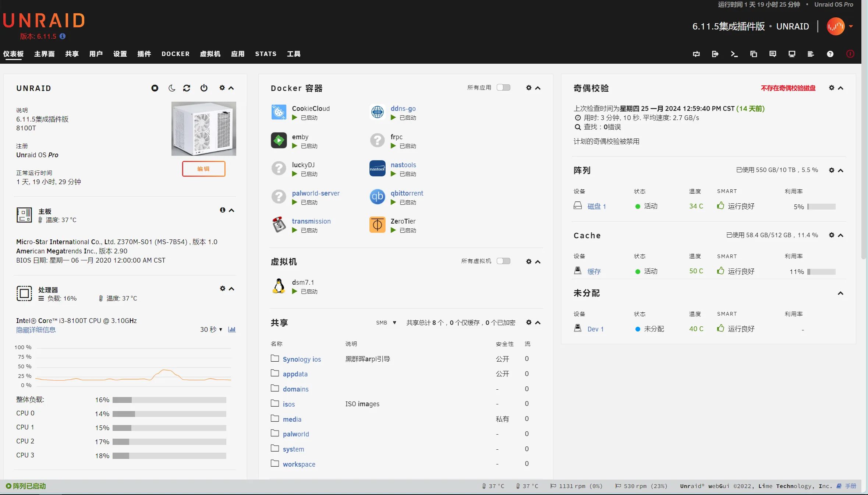Collapse the unassigned devices panel
The image size is (868, 495).
click(x=840, y=294)
